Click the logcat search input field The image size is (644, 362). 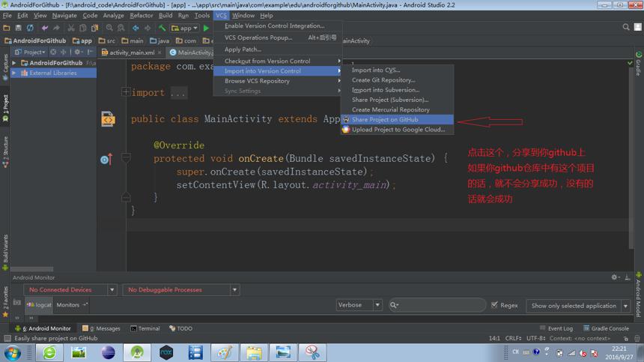[437, 305]
